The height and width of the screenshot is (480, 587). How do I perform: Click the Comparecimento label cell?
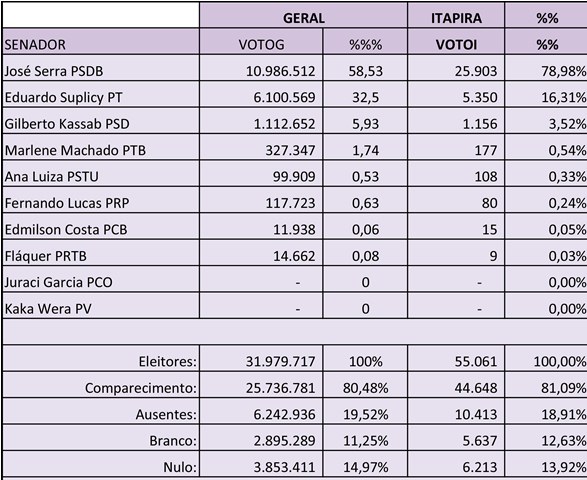[101, 385]
